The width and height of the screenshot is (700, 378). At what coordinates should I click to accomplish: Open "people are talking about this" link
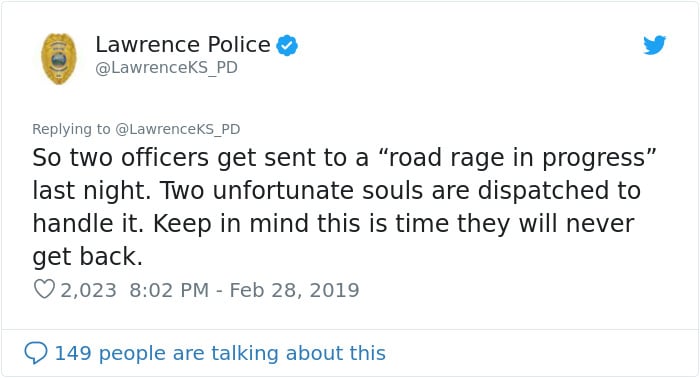(242, 353)
